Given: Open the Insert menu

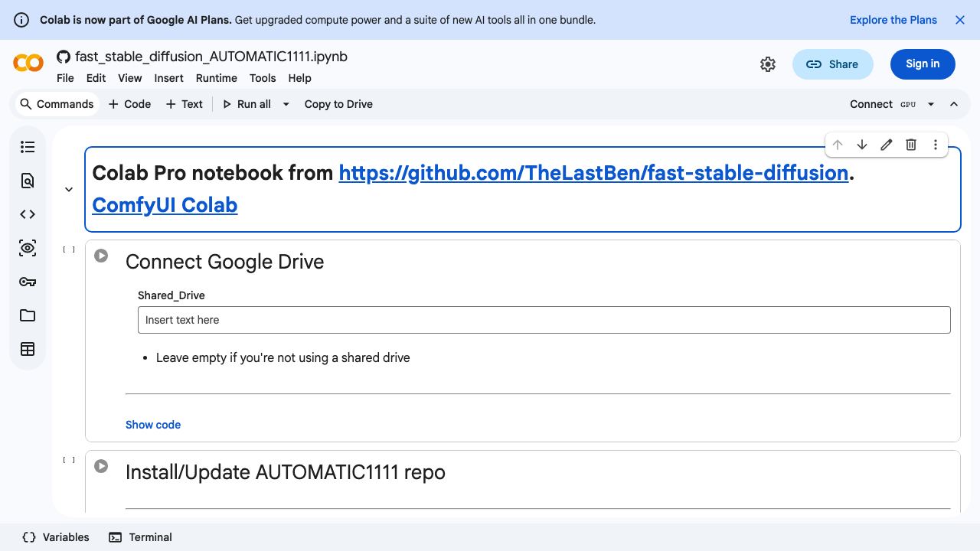Looking at the screenshot, I should tap(168, 78).
